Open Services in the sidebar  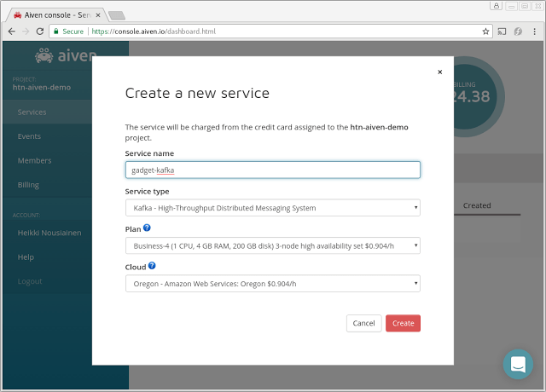[48, 112]
